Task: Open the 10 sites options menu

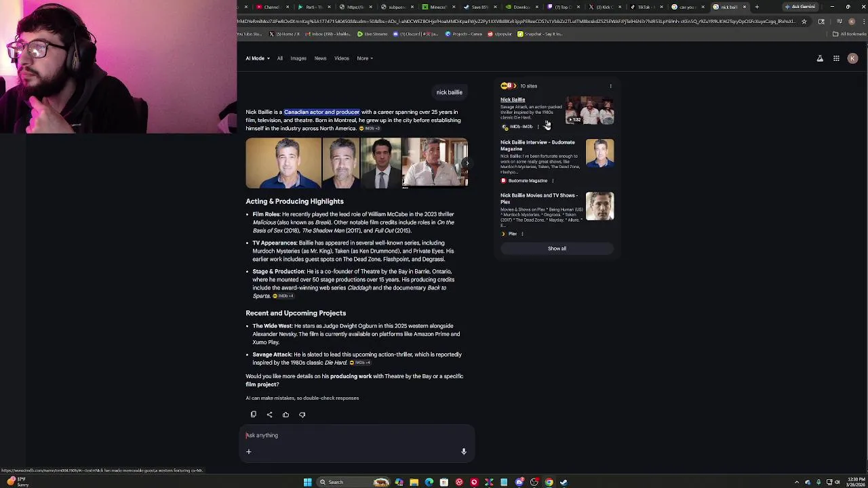Action: click(610, 86)
